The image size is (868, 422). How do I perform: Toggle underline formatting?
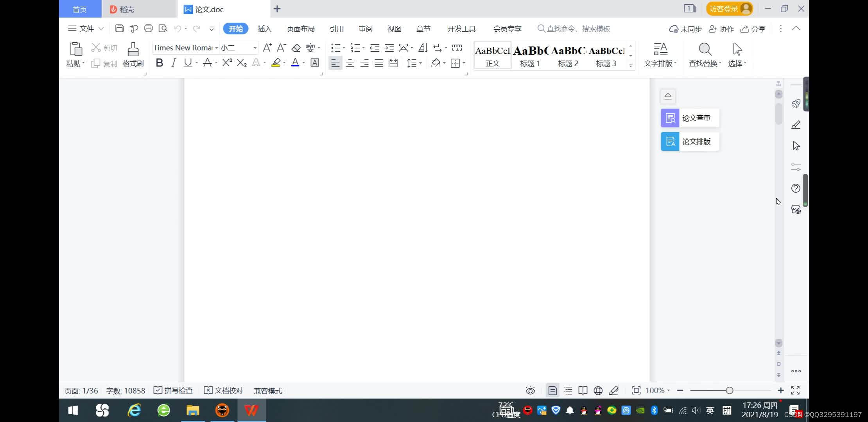(188, 63)
